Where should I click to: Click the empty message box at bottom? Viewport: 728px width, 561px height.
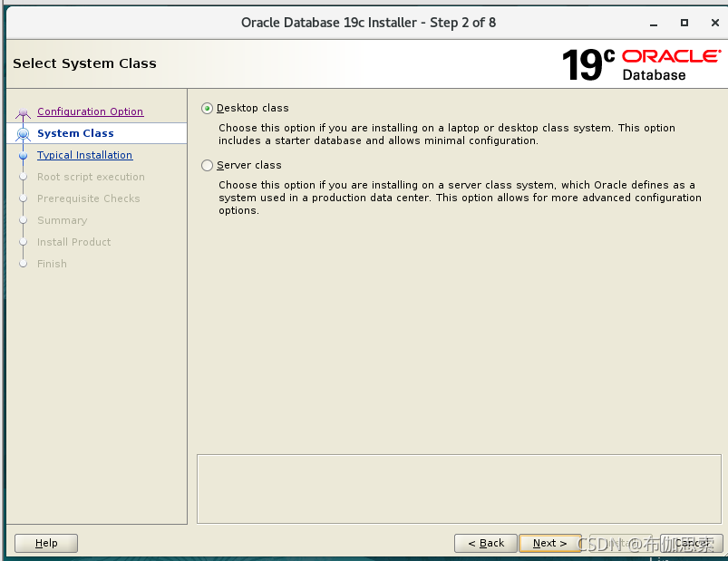coord(459,488)
